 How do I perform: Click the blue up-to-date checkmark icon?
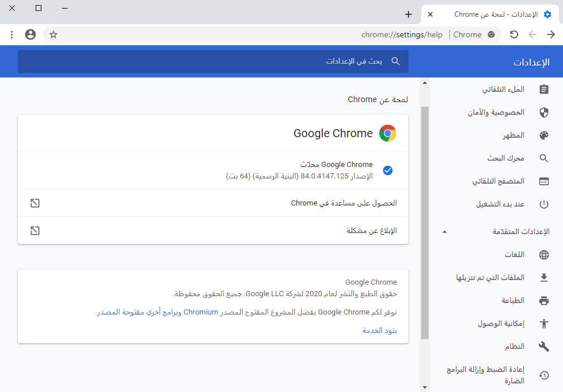[x=388, y=170]
